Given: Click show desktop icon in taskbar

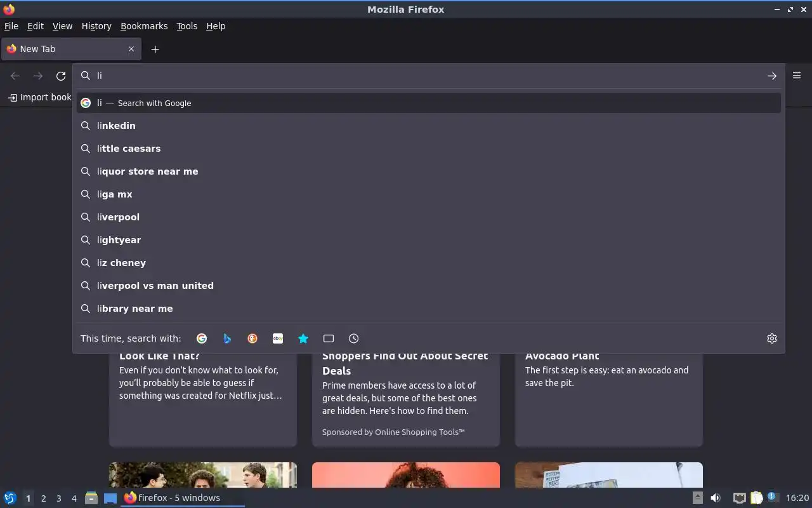Looking at the screenshot, I should click(x=110, y=498).
